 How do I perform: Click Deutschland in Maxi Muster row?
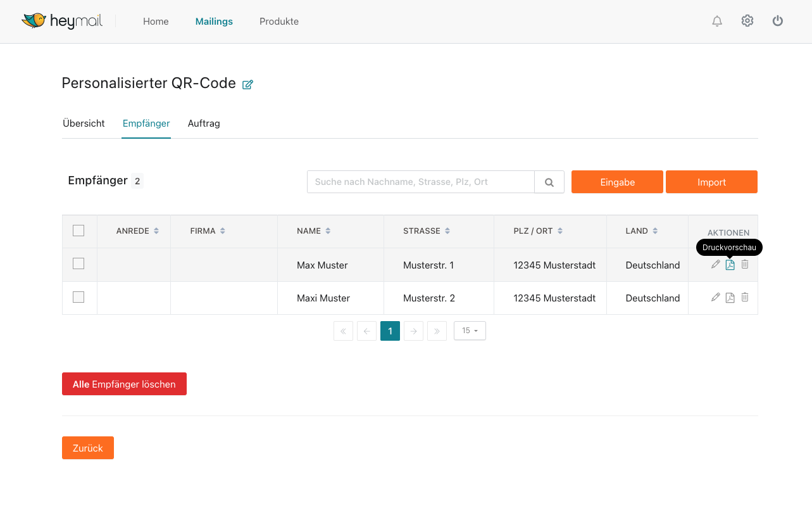(653, 298)
